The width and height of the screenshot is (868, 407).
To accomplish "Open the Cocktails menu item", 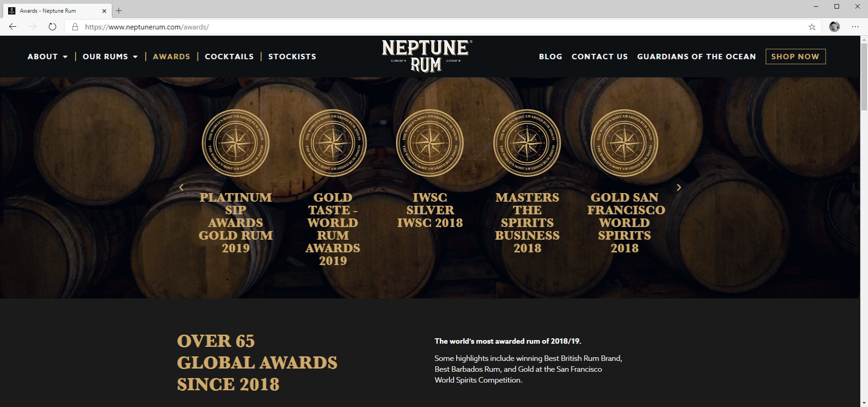I will 229,57.
